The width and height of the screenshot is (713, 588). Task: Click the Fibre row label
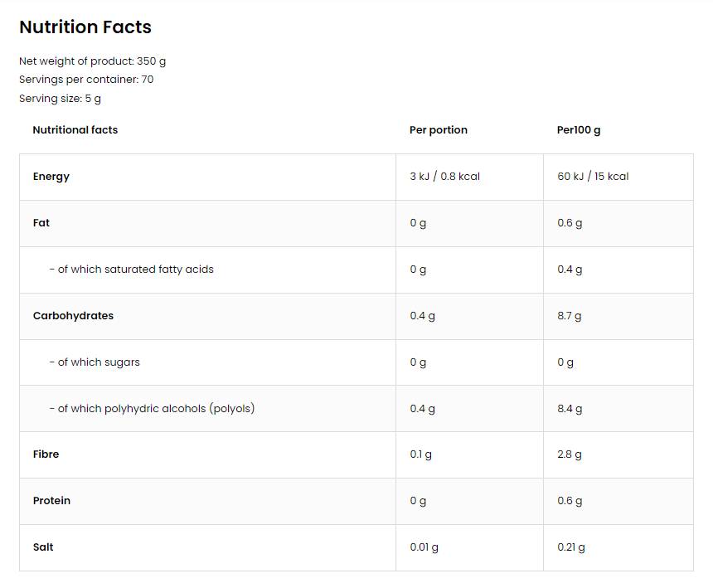pyautogui.click(x=46, y=454)
